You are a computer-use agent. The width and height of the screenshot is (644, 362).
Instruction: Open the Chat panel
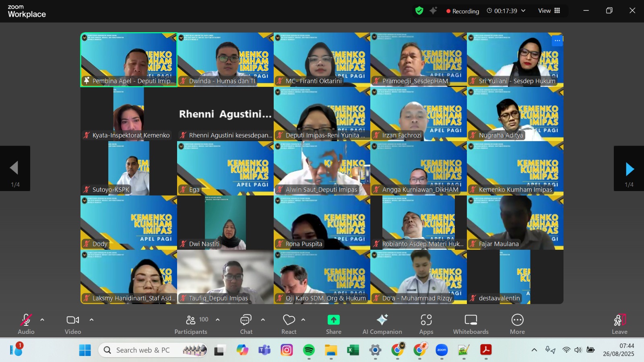click(246, 324)
